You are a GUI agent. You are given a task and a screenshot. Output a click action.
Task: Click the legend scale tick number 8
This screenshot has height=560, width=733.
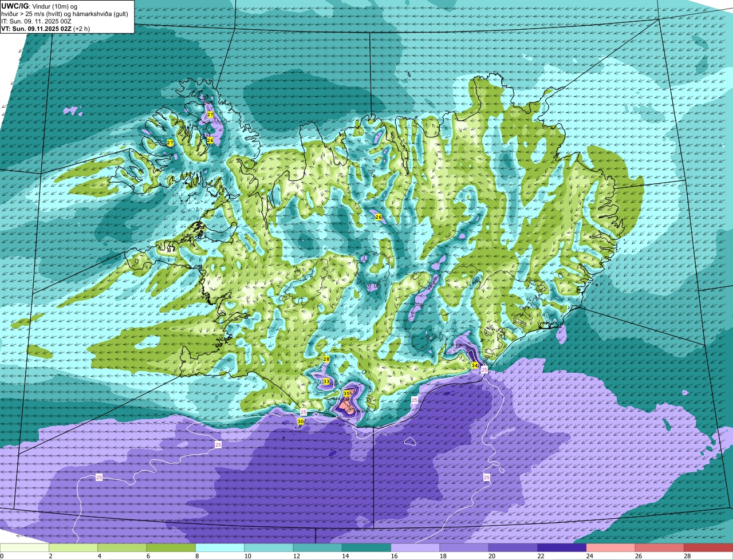(x=196, y=556)
